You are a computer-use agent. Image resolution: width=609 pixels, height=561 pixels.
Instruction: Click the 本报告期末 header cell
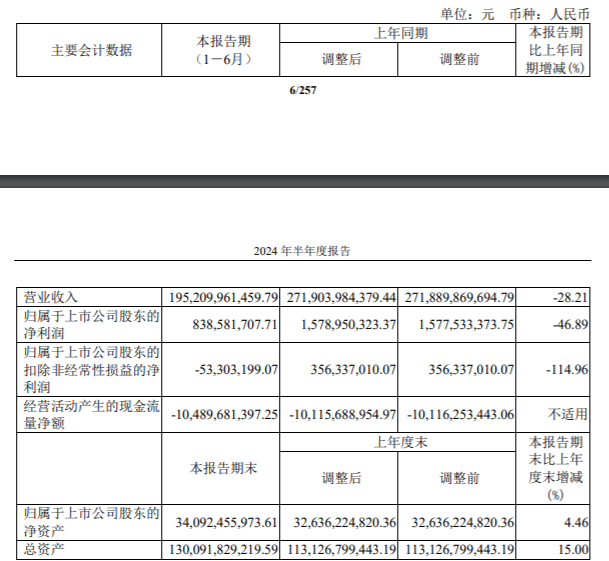[223, 469]
